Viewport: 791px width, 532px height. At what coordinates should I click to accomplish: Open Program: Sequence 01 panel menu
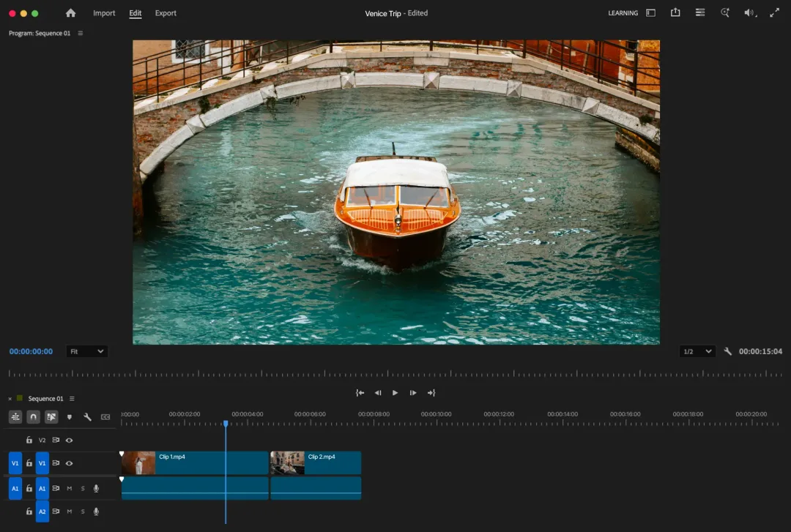point(81,33)
